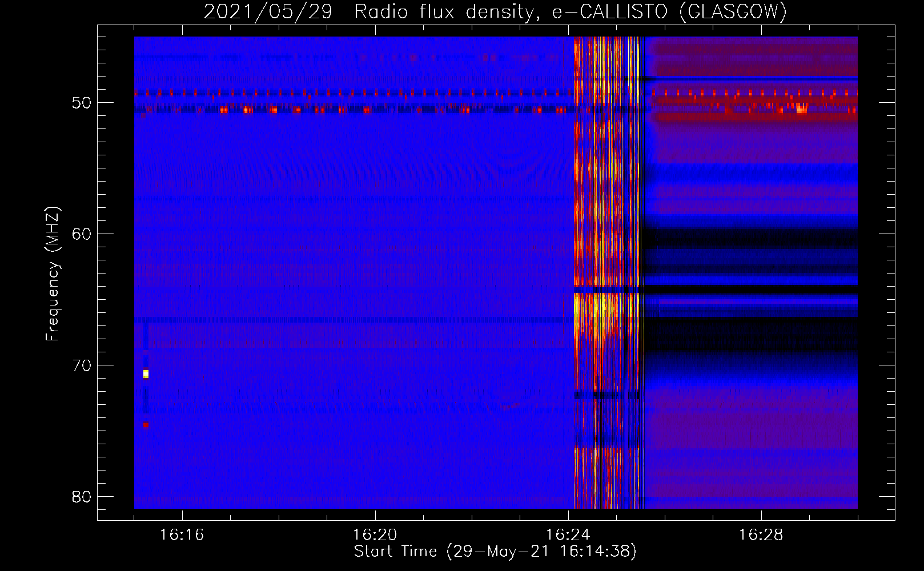Click the y-axis label 'Frequency (MHZ)'

pyautogui.click(x=53, y=274)
